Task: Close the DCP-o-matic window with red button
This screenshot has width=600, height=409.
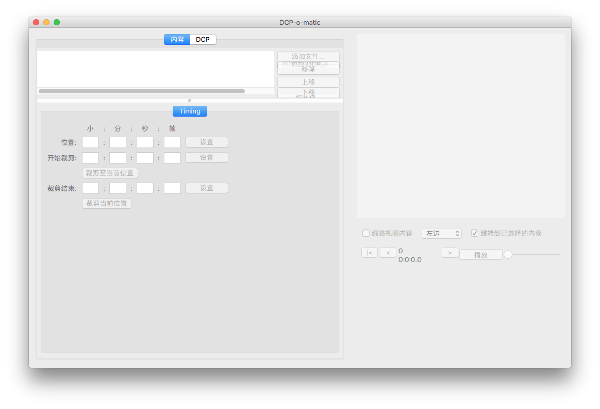Action: coord(36,22)
